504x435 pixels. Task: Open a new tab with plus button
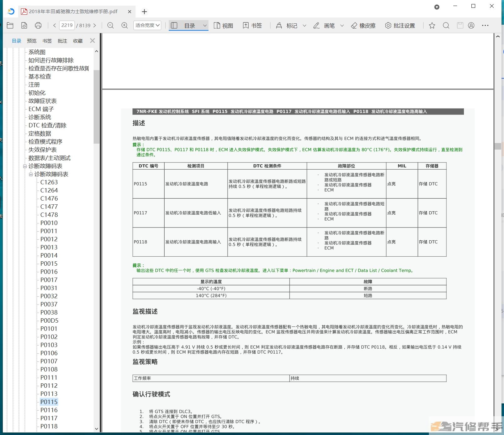[x=144, y=12]
